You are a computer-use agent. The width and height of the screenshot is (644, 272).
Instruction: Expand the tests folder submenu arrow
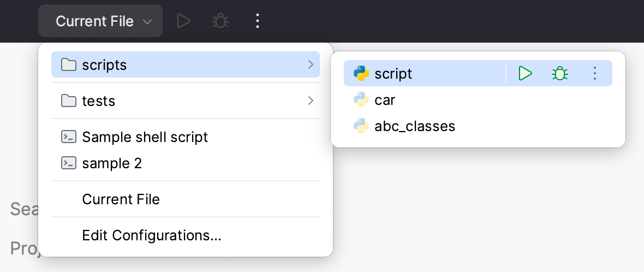(311, 100)
